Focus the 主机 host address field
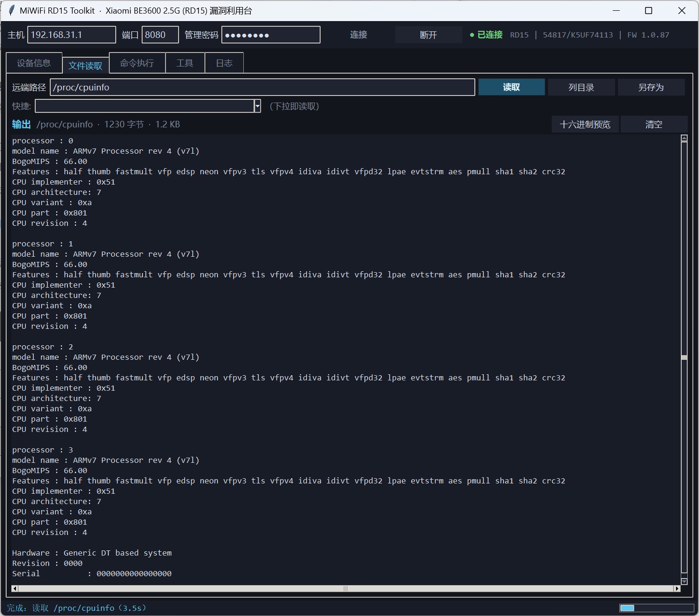 (72, 35)
